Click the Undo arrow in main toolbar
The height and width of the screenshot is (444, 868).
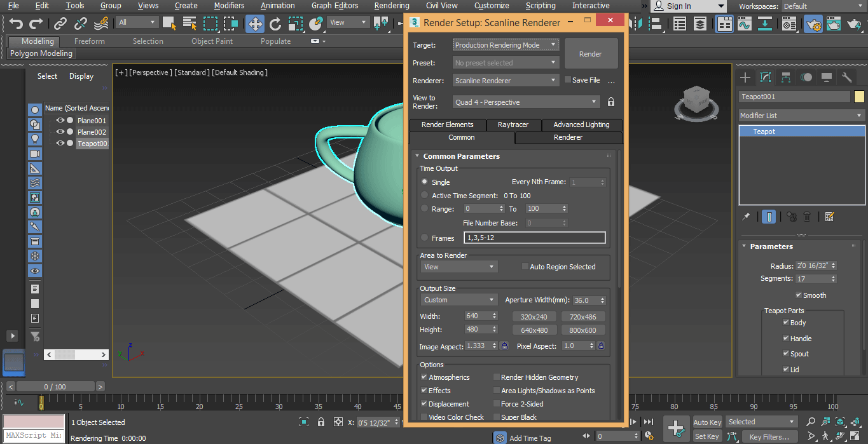coord(16,24)
